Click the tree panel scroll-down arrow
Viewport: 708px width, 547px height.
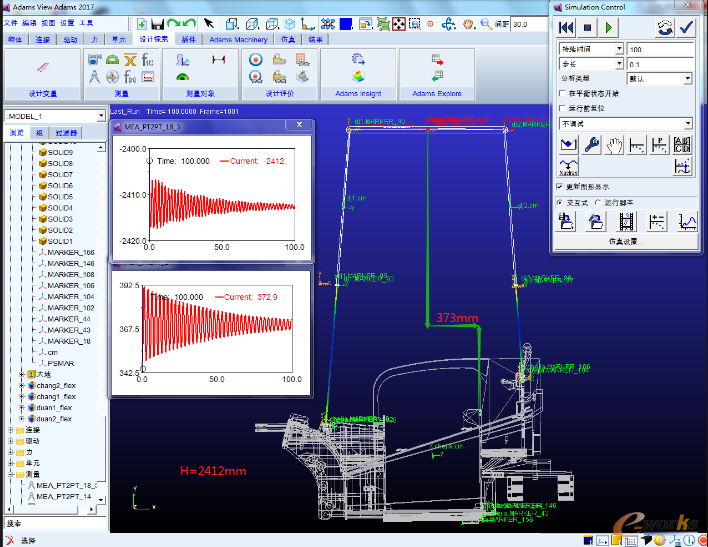101,500
